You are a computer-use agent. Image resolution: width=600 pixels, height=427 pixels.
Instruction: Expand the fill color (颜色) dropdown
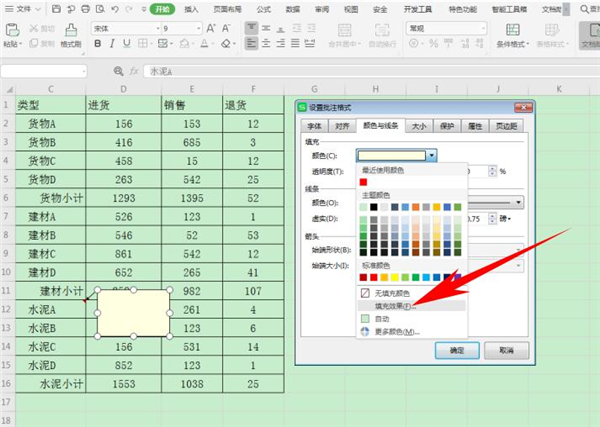coord(431,155)
